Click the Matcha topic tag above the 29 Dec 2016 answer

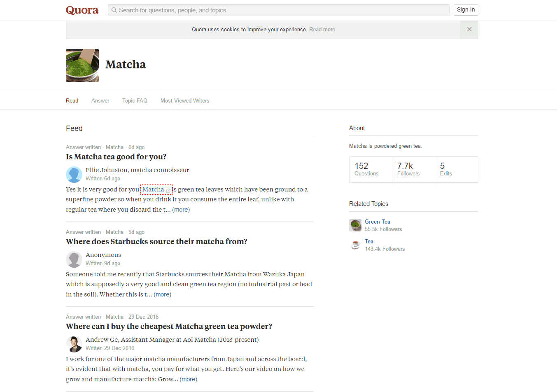tap(114, 317)
